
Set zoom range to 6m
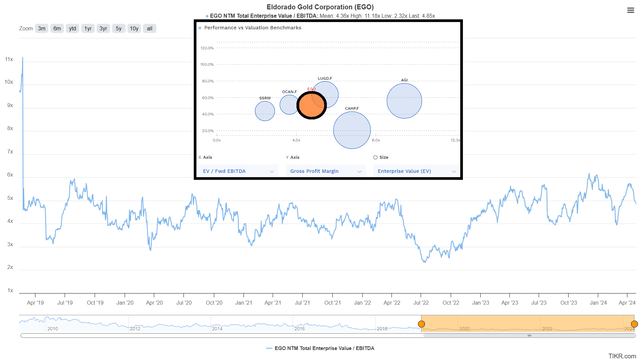point(57,29)
